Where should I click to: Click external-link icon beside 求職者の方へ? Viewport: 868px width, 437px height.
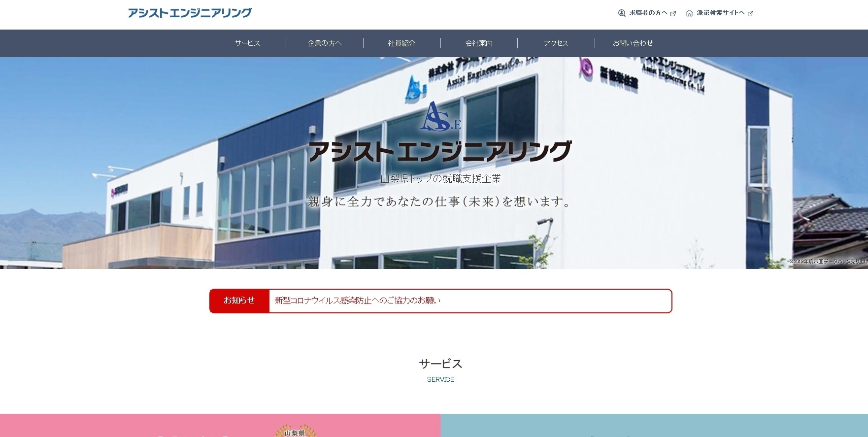click(673, 13)
